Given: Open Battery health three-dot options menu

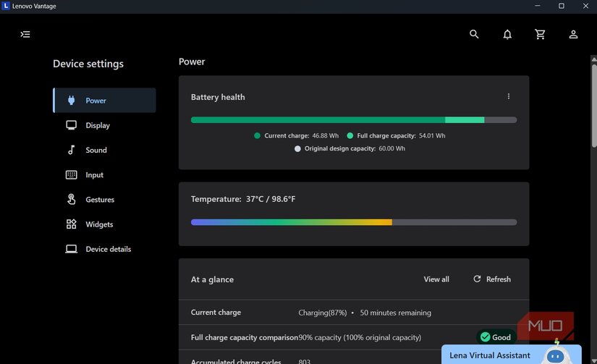Looking at the screenshot, I should coord(509,96).
